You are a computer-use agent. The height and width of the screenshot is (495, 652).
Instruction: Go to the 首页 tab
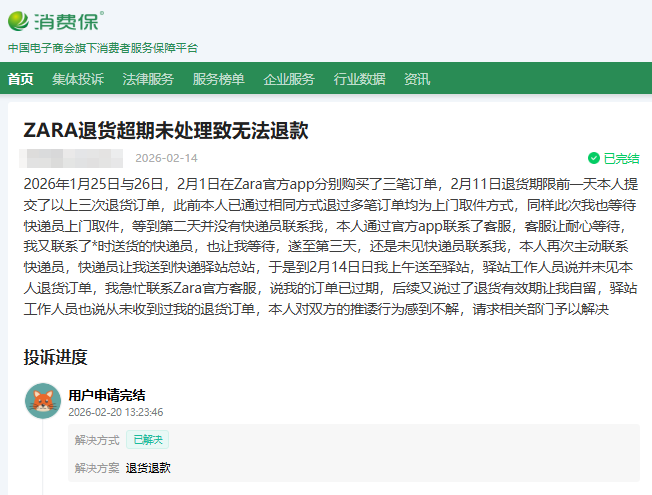tap(20, 80)
